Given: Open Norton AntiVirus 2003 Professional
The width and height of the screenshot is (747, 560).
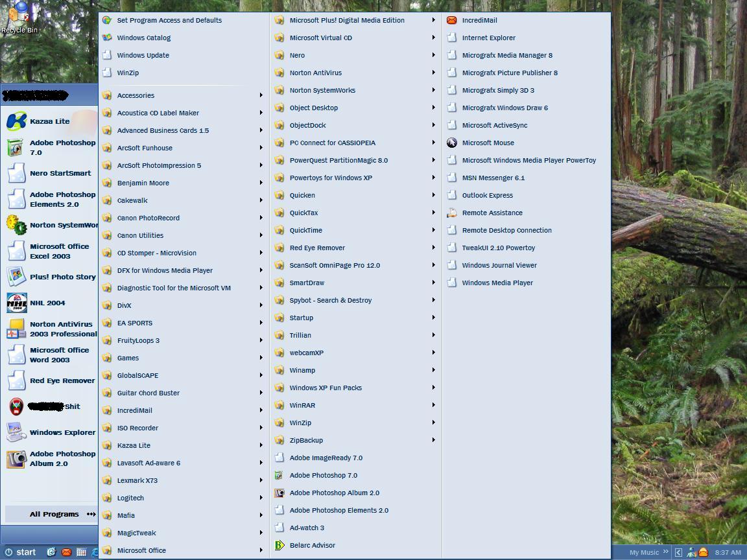Looking at the screenshot, I should tap(58, 329).
